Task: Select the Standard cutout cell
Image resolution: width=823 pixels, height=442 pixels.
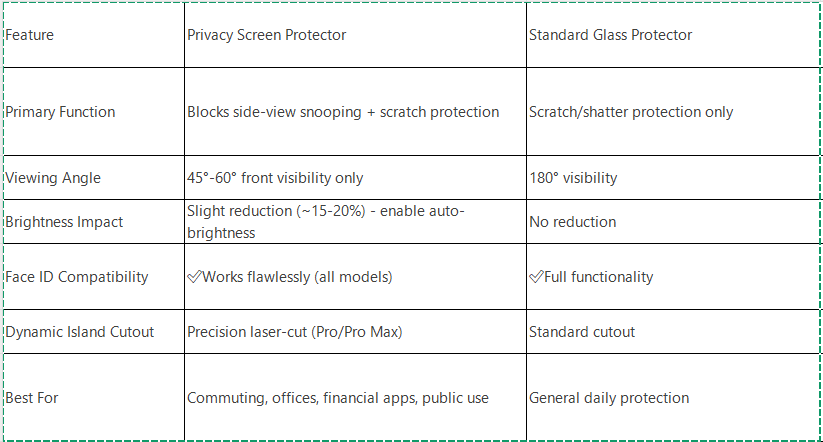Action: click(673, 332)
